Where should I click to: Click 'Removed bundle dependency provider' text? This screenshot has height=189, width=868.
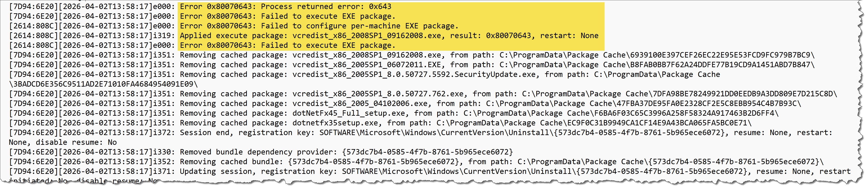(259, 152)
